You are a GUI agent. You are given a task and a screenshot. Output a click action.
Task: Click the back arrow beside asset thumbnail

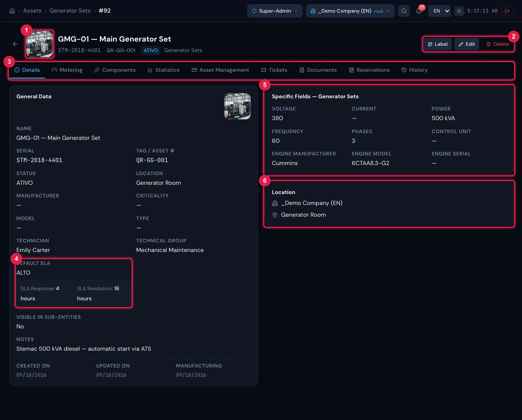[x=15, y=44]
